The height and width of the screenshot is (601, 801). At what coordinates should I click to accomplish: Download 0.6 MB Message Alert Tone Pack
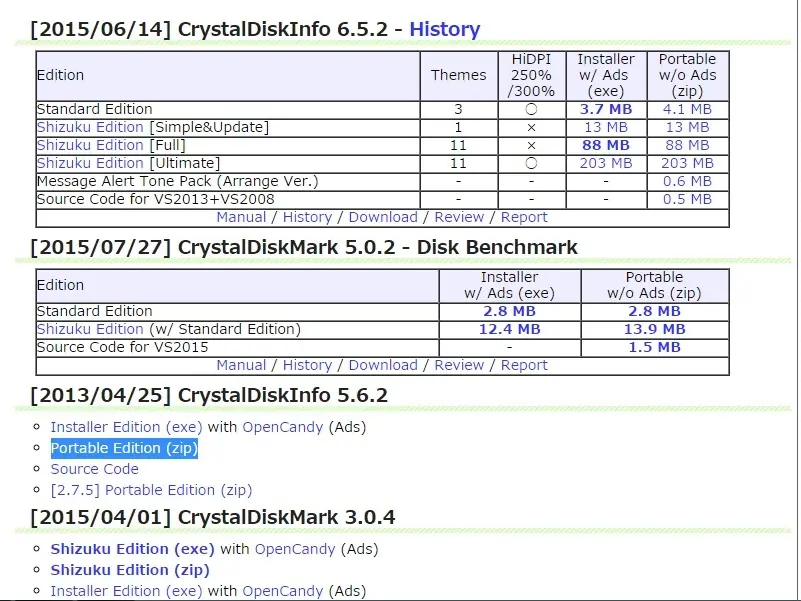coord(687,181)
